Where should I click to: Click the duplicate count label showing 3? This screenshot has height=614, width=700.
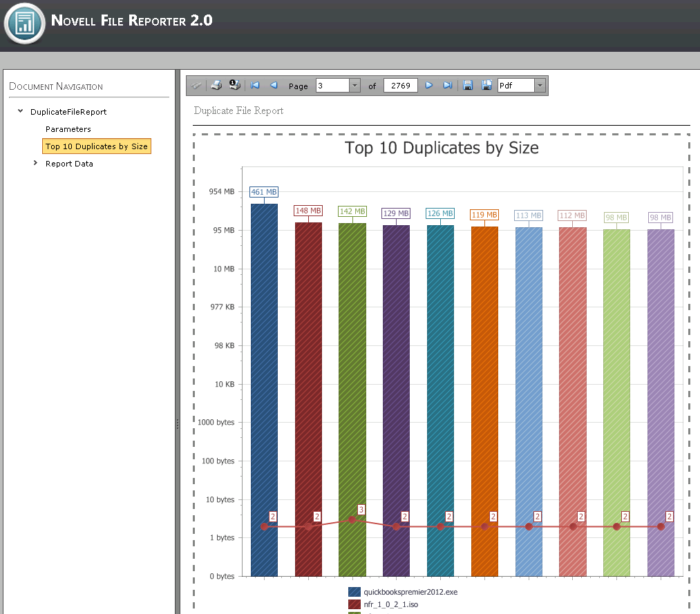coord(361,510)
